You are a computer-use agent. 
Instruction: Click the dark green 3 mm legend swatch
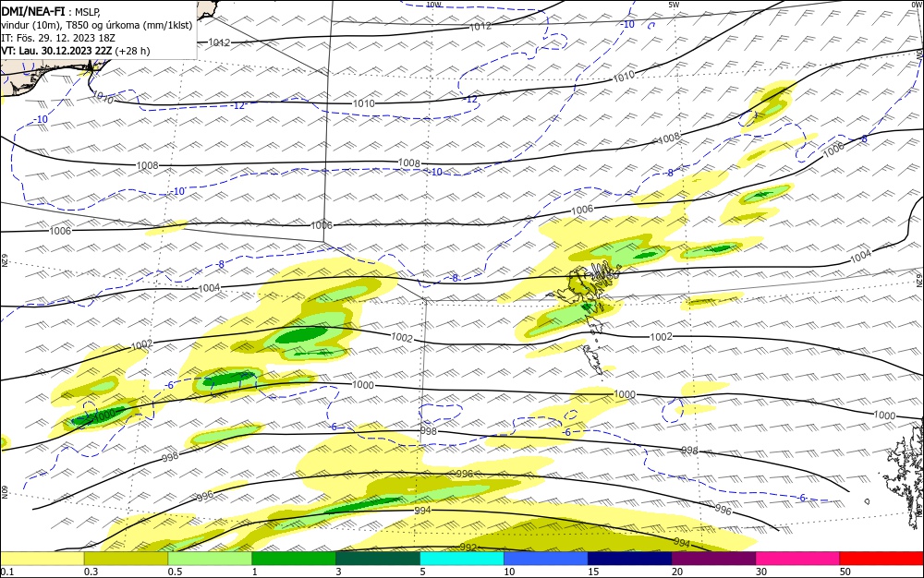[x=378, y=559]
